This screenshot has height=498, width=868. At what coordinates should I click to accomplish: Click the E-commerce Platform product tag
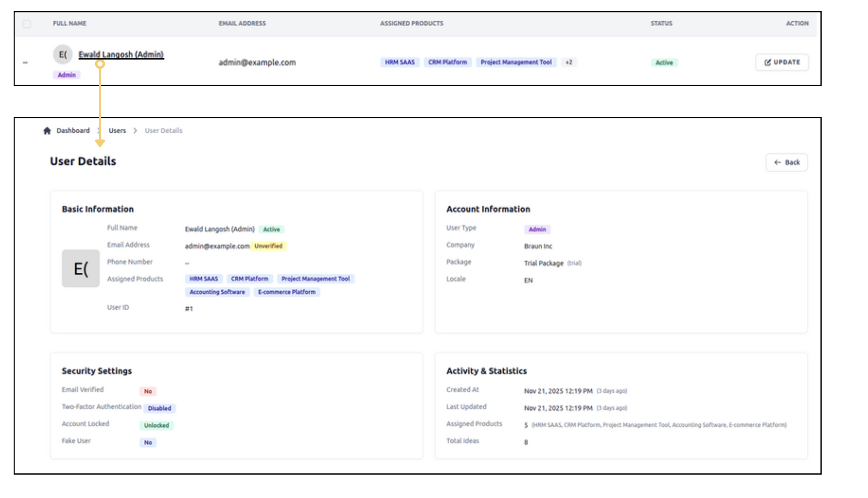287,292
